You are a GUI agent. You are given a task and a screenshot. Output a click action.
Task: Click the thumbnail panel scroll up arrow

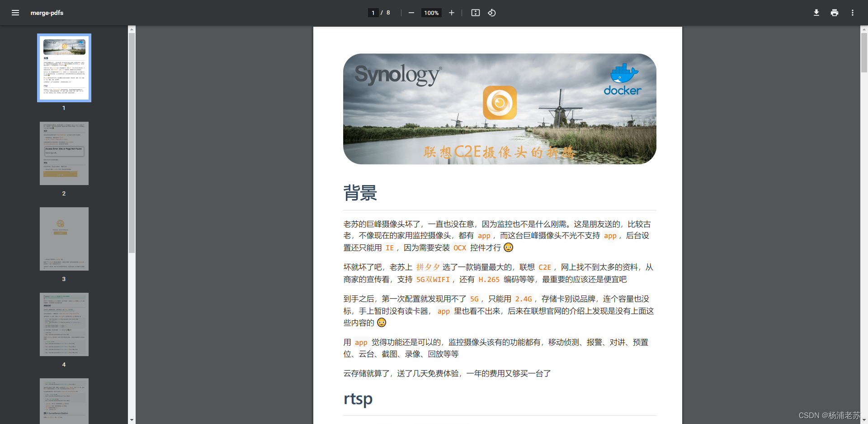coord(132,29)
